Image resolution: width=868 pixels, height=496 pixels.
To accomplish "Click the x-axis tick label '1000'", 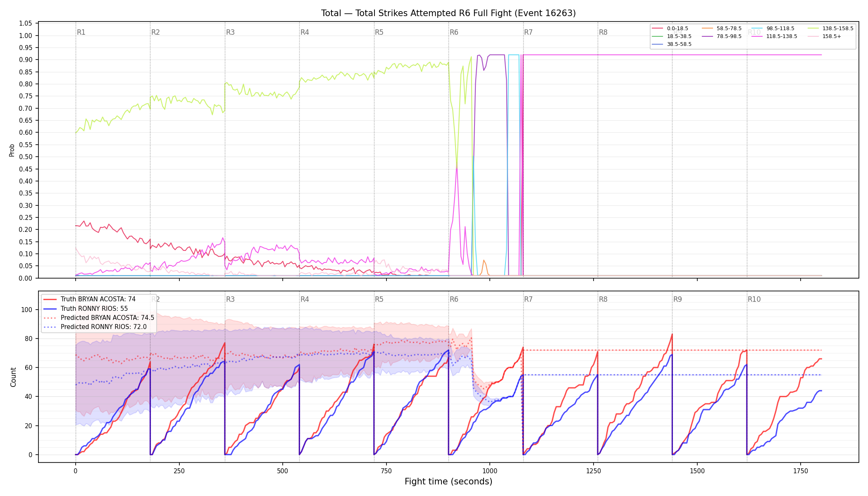I will (x=490, y=471).
